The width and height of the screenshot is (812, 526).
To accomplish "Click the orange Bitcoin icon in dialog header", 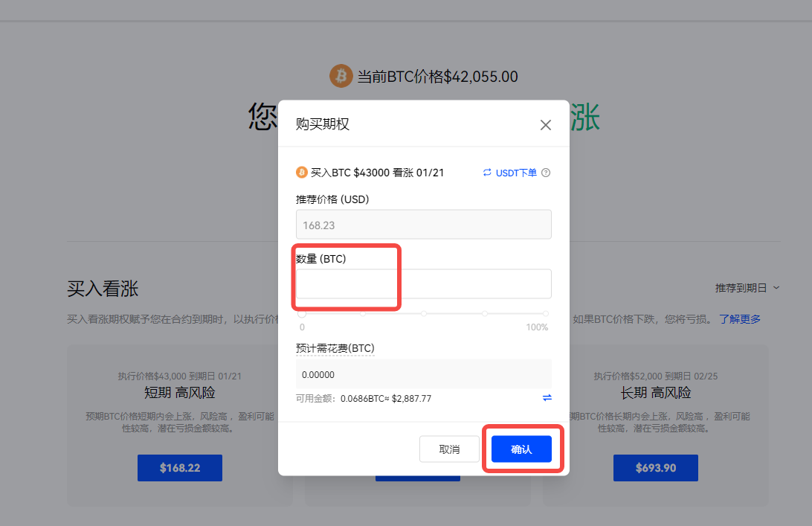I will pyautogui.click(x=301, y=172).
